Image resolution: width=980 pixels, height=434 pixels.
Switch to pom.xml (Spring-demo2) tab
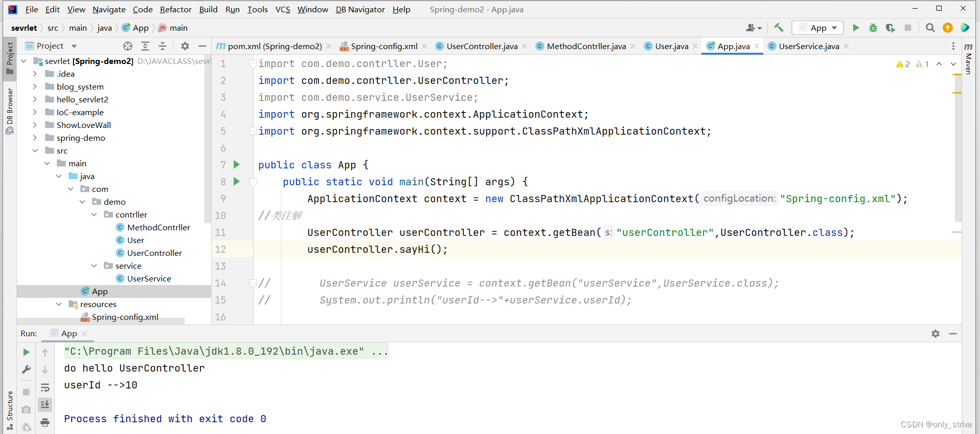275,46
